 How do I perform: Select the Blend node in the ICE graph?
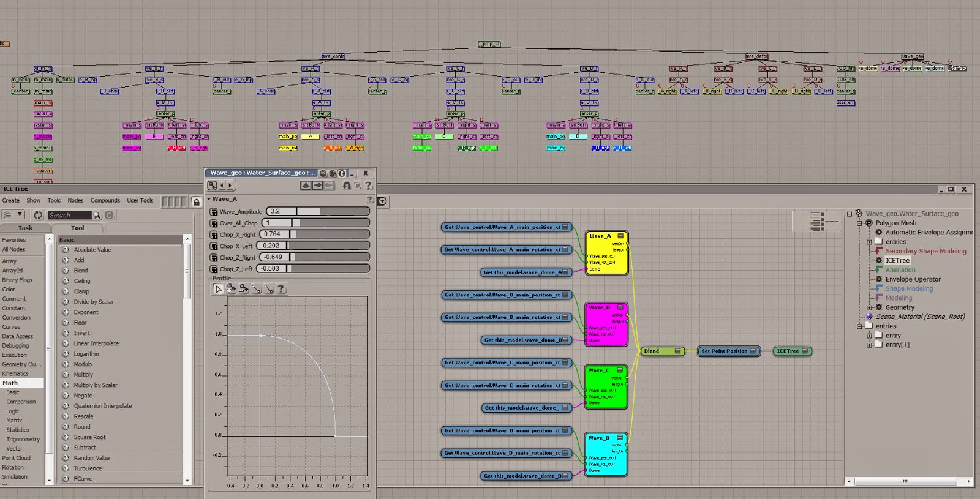pos(662,351)
